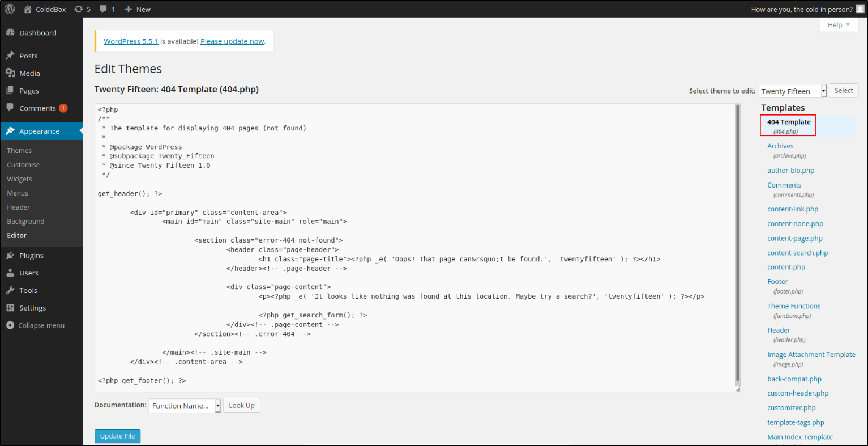
Task: Open Menus submenu item
Action: click(18, 193)
